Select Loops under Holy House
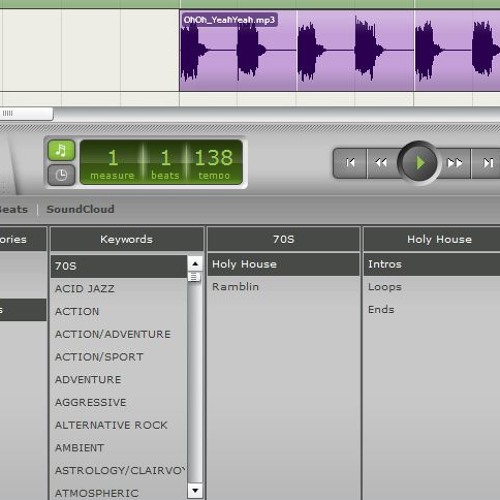The image size is (500, 500). 432,287
